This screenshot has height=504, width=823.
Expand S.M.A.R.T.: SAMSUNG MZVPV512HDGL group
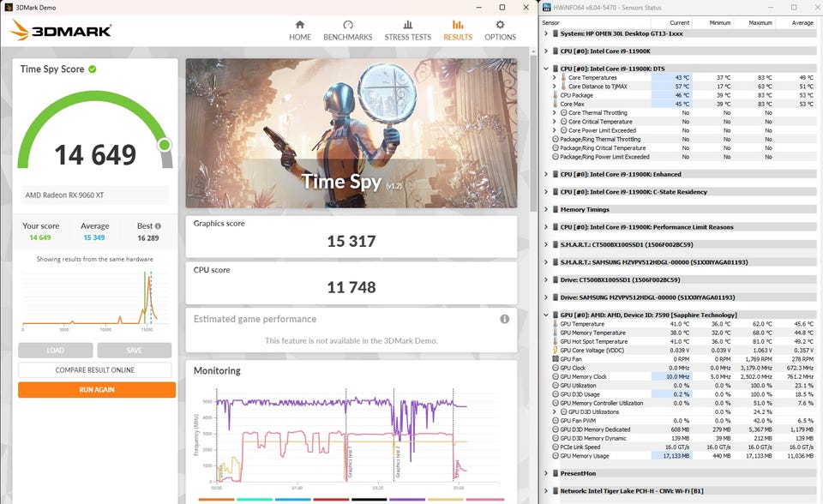pyautogui.click(x=546, y=262)
